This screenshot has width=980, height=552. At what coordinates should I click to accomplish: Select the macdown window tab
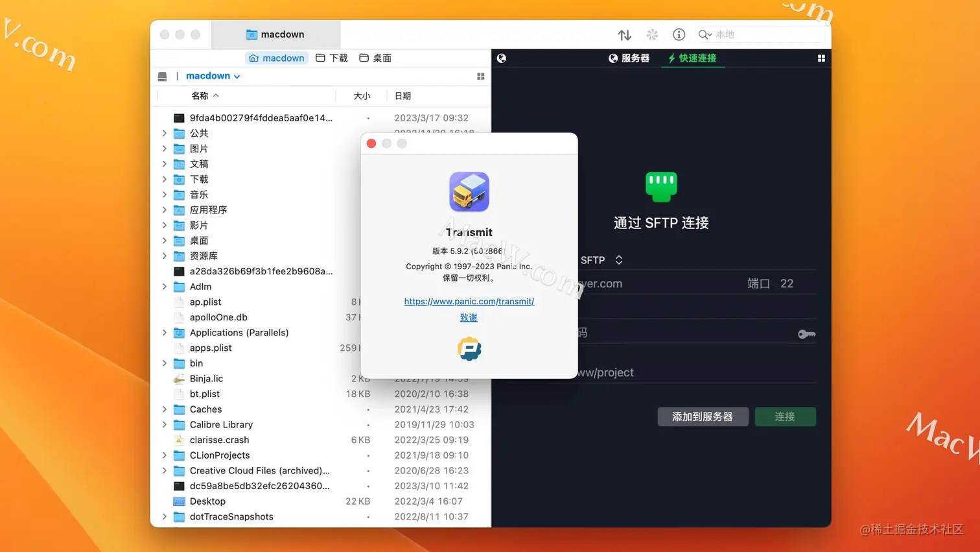click(275, 34)
